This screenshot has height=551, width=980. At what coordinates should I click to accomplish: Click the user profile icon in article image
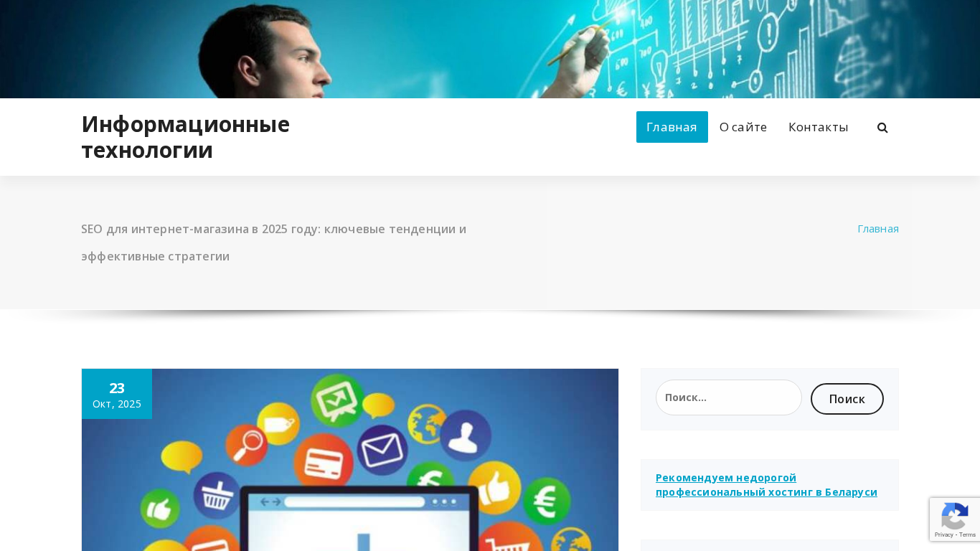pyautogui.click(x=466, y=436)
